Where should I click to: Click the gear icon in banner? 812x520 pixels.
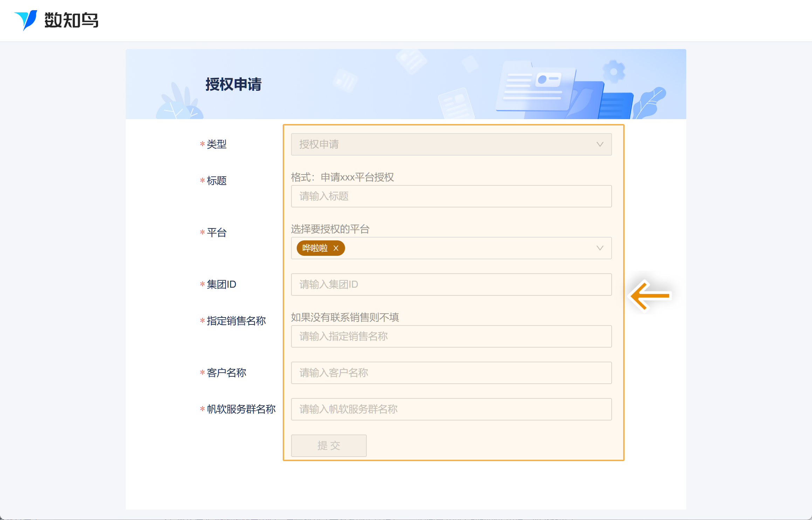pyautogui.click(x=613, y=71)
